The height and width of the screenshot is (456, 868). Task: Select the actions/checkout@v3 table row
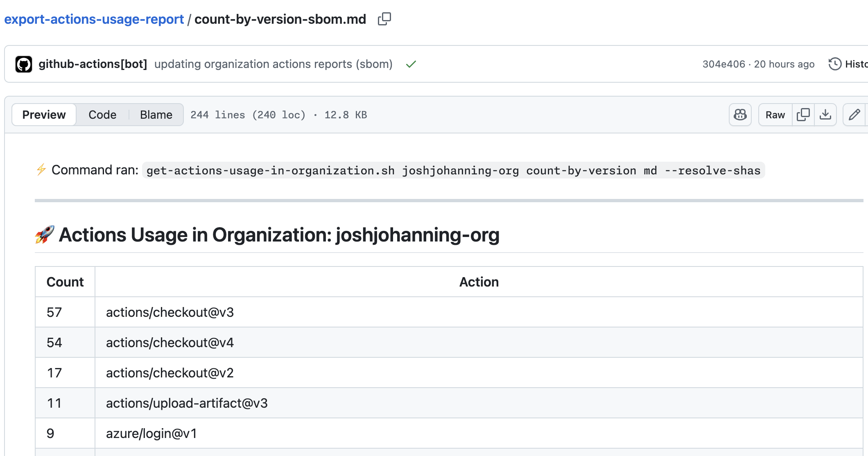tap(170, 312)
